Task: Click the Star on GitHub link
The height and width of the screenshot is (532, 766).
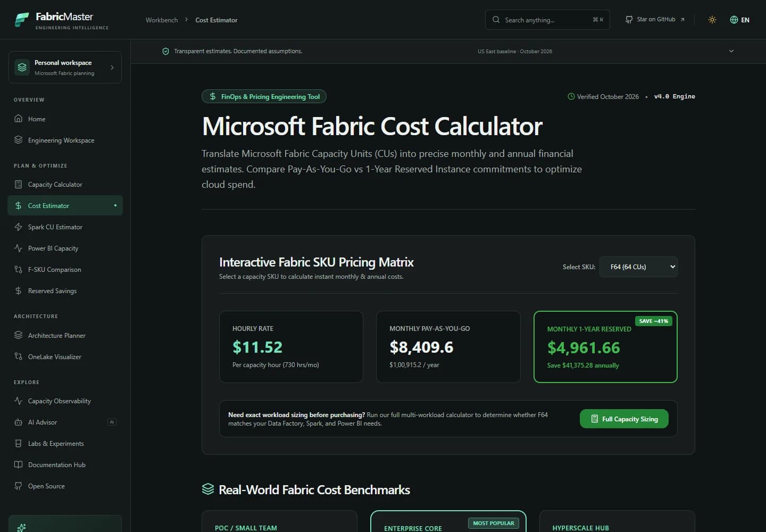Action: pyautogui.click(x=655, y=20)
